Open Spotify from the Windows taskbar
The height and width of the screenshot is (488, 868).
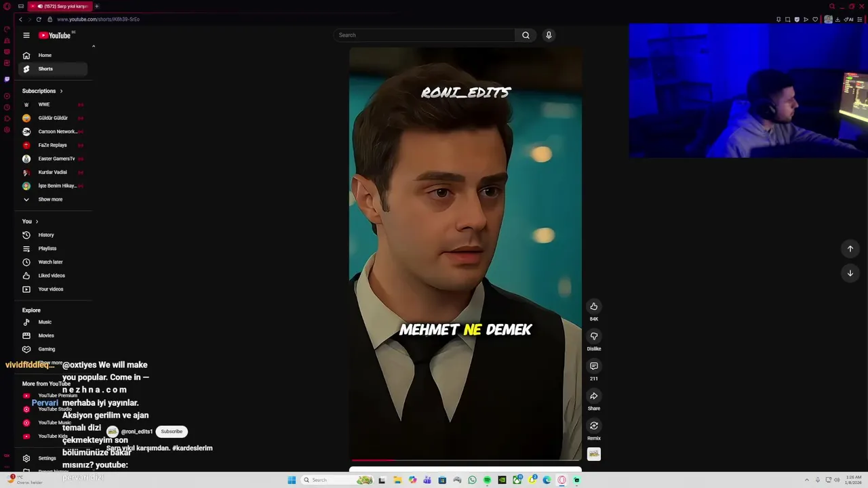click(487, 480)
